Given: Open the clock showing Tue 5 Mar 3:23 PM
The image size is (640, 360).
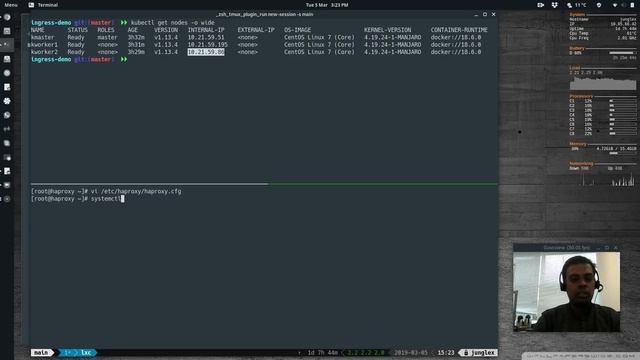Looking at the screenshot, I should [x=327, y=5].
